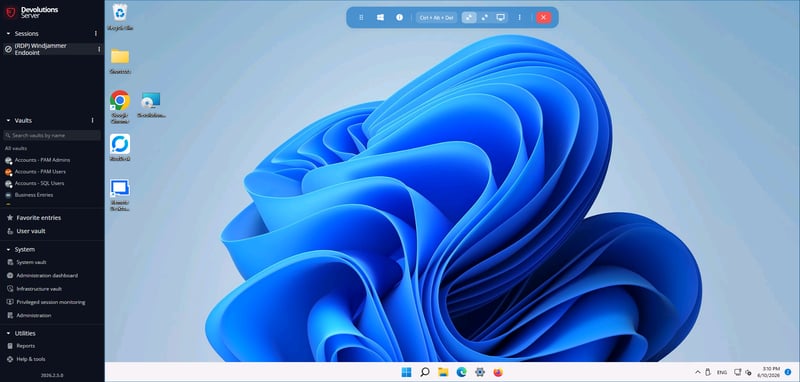
Task: Select the yellow folder desktop icon
Action: [120, 60]
